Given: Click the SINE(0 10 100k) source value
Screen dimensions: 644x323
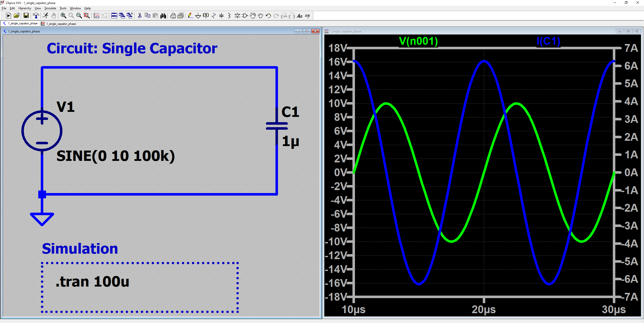Looking at the screenshot, I should coord(115,156).
